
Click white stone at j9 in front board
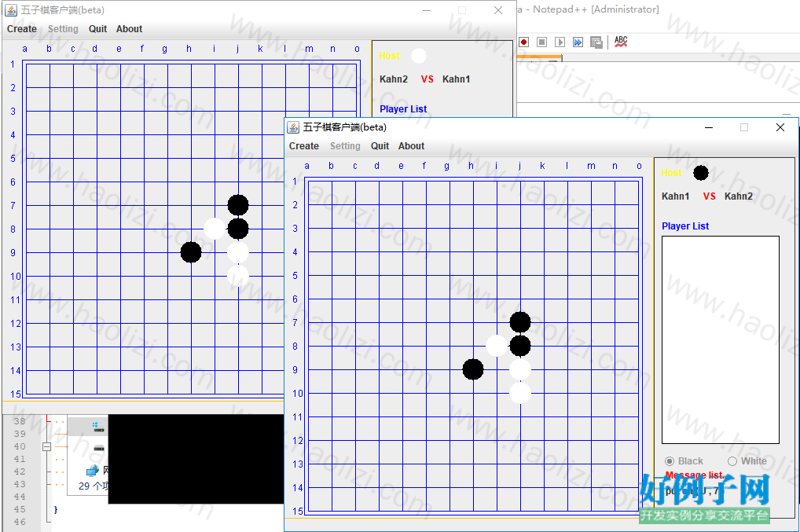(520, 369)
